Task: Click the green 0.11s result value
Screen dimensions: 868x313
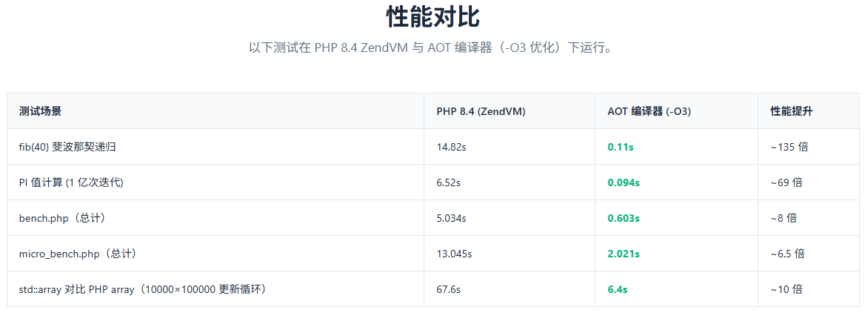Action: coord(620,147)
